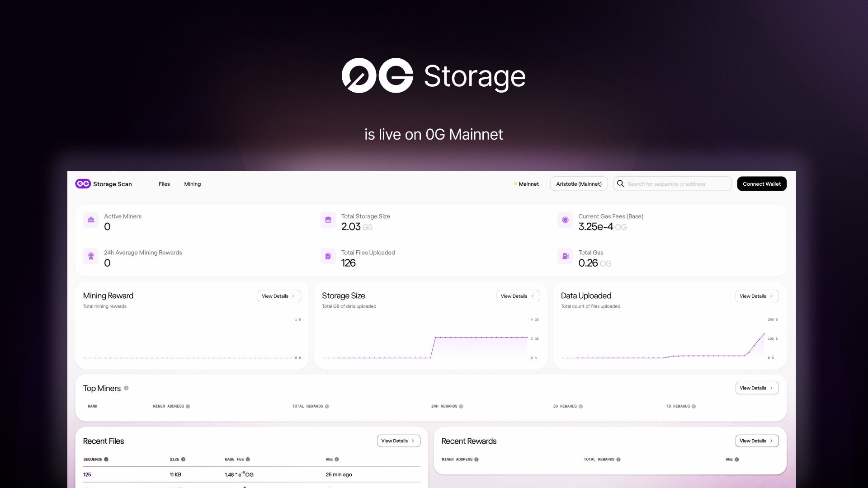
Task: Open the Aristotle (Mainnet) network selector
Action: click(x=579, y=184)
